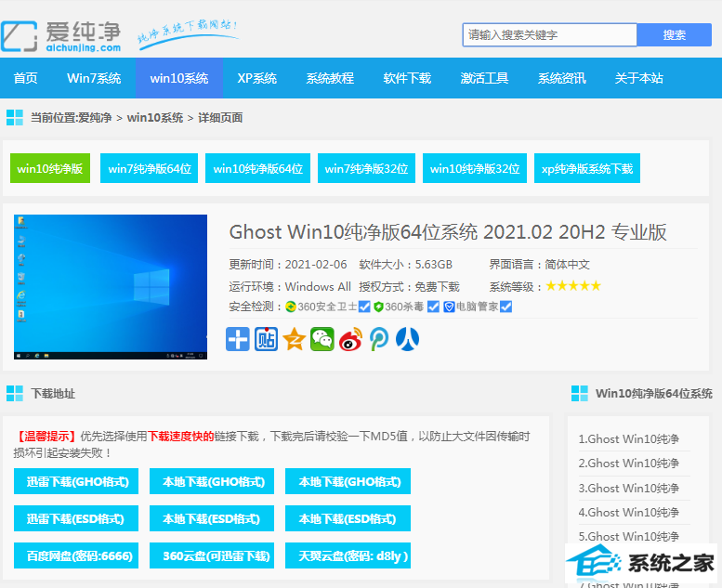Image resolution: width=722 pixels, height=588 pixels.
Task: Select the win10系统 navigation tab
Action: (179, 78)
